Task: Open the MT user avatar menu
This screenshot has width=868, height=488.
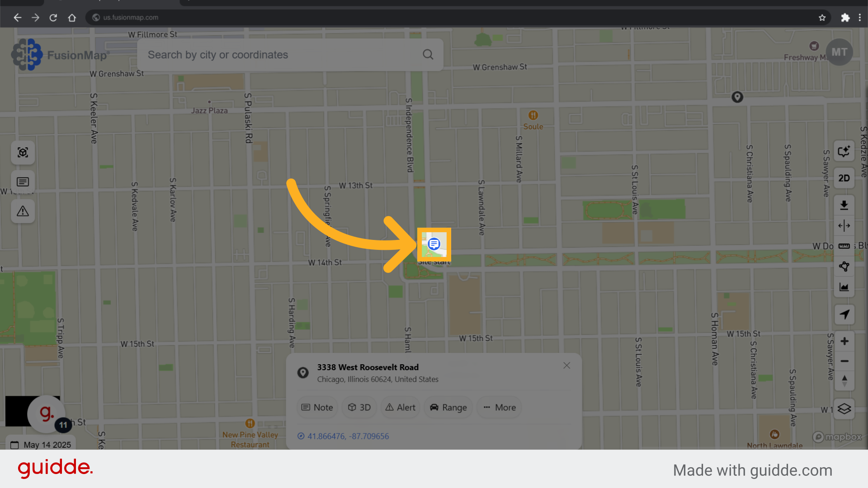Action: point(839,52)
